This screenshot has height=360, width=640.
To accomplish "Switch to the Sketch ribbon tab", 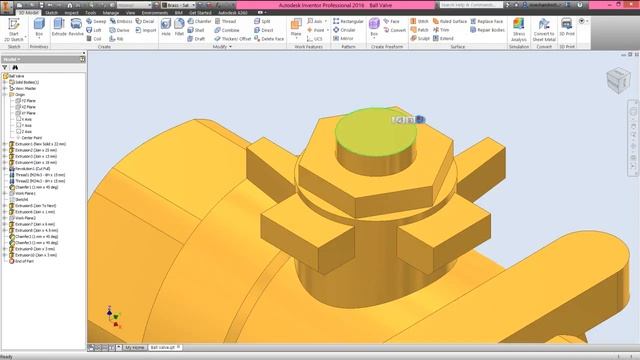I will (x=51, y=13).
